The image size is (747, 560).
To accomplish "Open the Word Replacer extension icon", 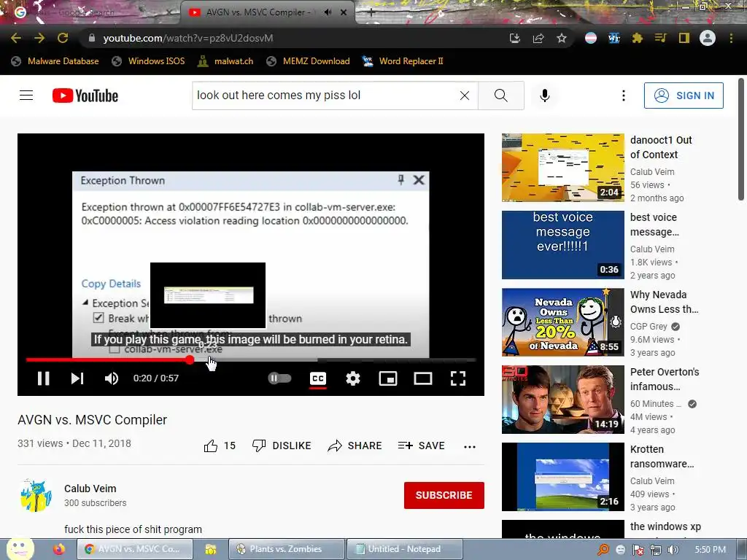I will (614, 38).
